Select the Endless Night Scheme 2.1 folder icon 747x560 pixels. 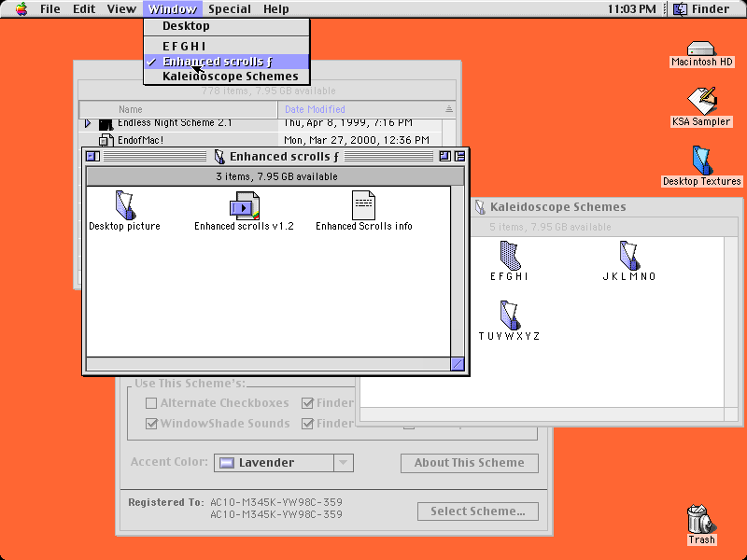[106, 124]
